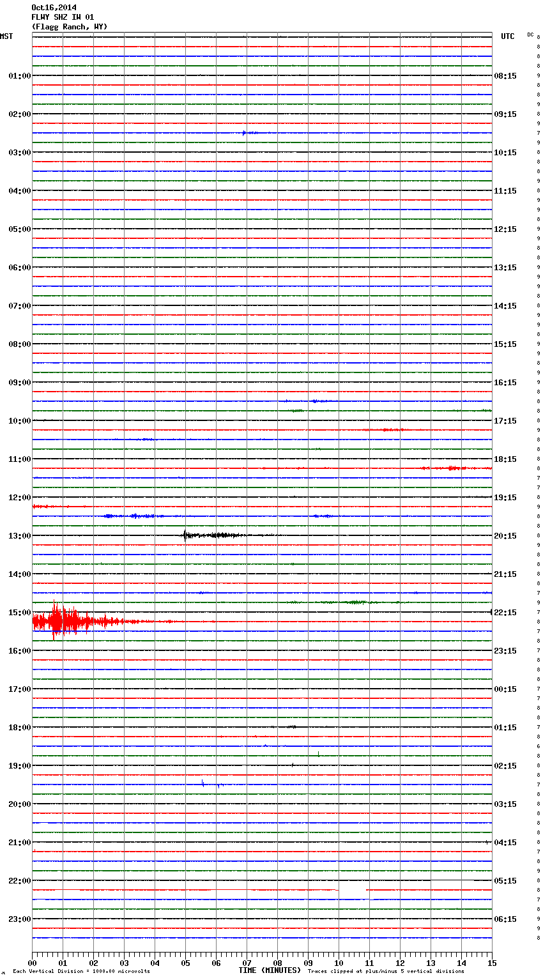543x980 pixels.
Task: Click the DC column header
Action: [530, 34]
